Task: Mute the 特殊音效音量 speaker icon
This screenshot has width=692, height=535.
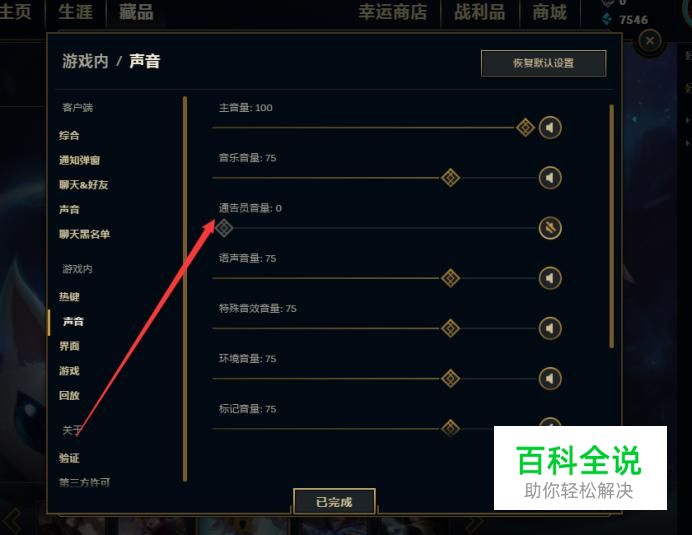Action: (x=550, y=328)
